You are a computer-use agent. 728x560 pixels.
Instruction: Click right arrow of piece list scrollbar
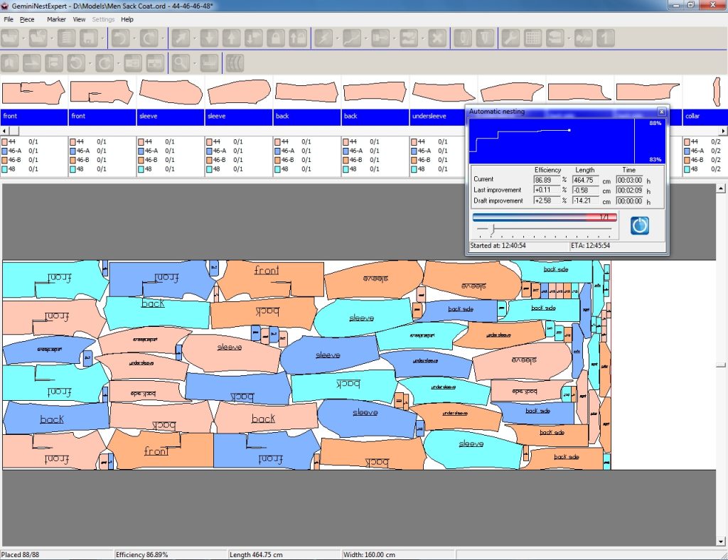point(724,131)
